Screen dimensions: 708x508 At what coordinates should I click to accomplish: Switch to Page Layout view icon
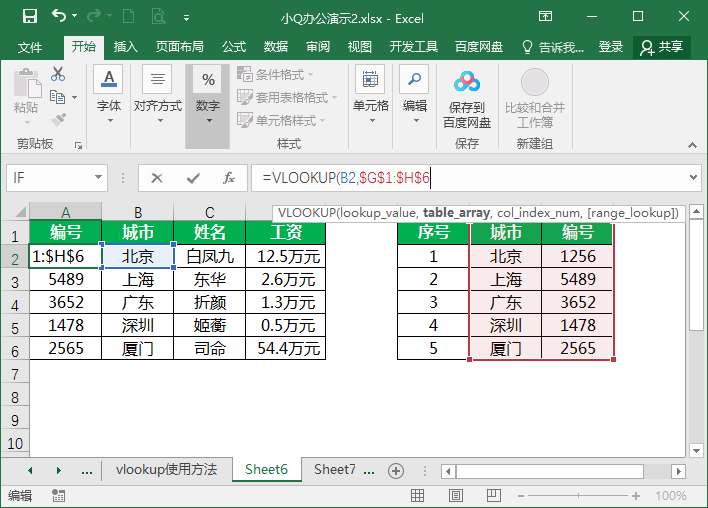click(456, 495)
